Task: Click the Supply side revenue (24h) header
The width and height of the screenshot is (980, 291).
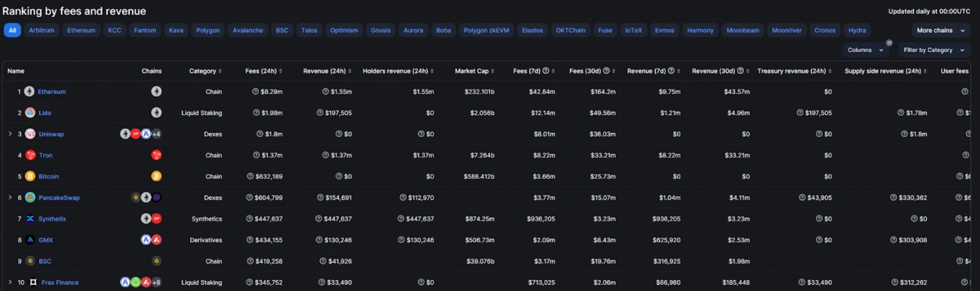Action: [886, 71]
